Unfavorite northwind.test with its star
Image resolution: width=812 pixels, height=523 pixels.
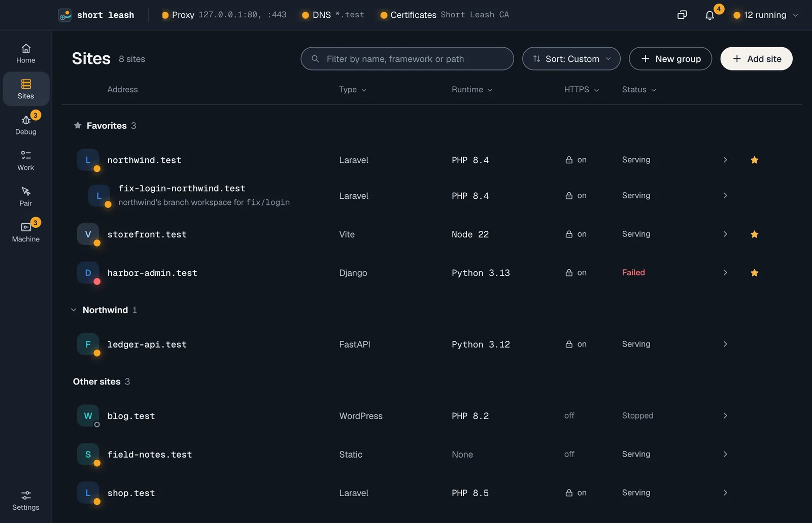point(755,160)
